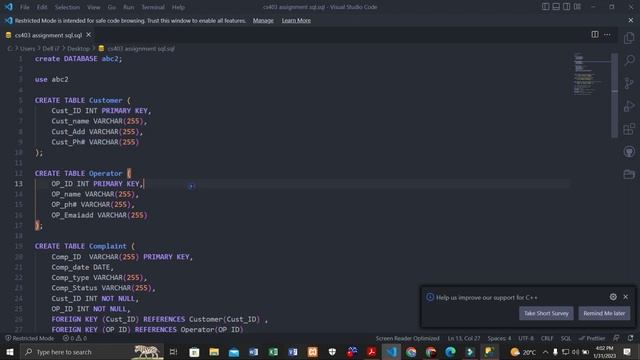Select the cs403 assignment sql.sql tab

coord(48,35)
